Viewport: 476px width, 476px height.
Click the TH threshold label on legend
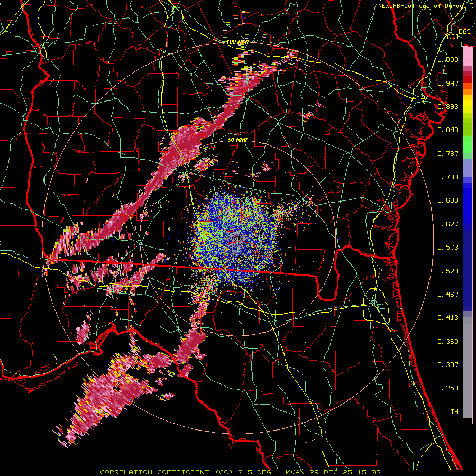click(x=454, y=412)
